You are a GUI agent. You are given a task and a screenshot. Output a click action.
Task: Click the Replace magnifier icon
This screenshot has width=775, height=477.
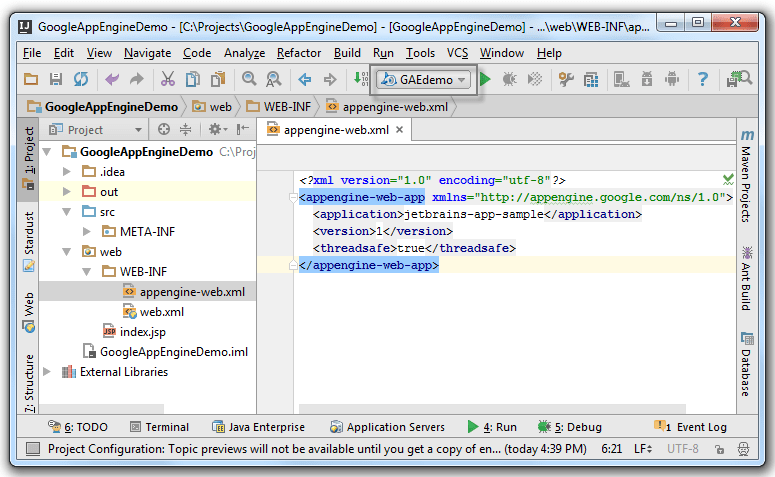tap(273, 79)
